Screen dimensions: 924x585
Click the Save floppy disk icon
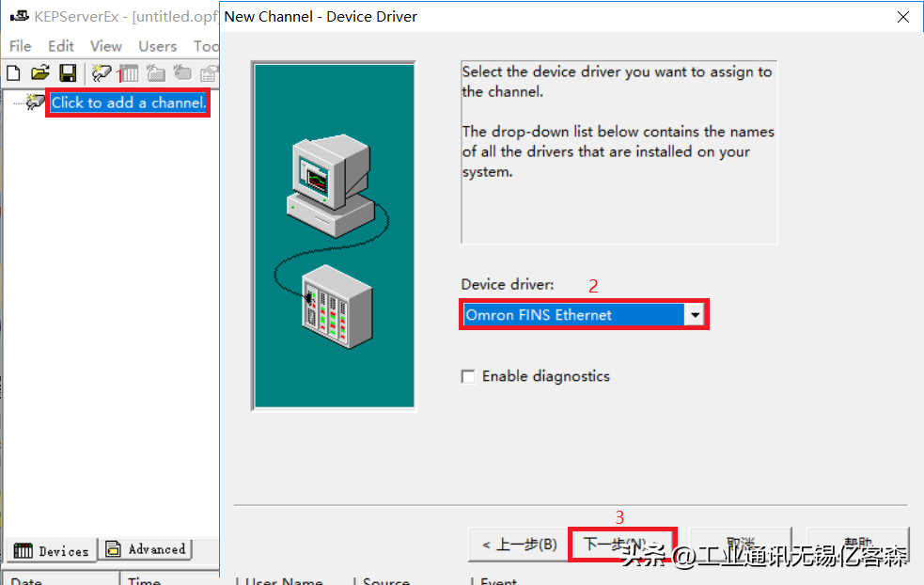[x=68, y=72]
